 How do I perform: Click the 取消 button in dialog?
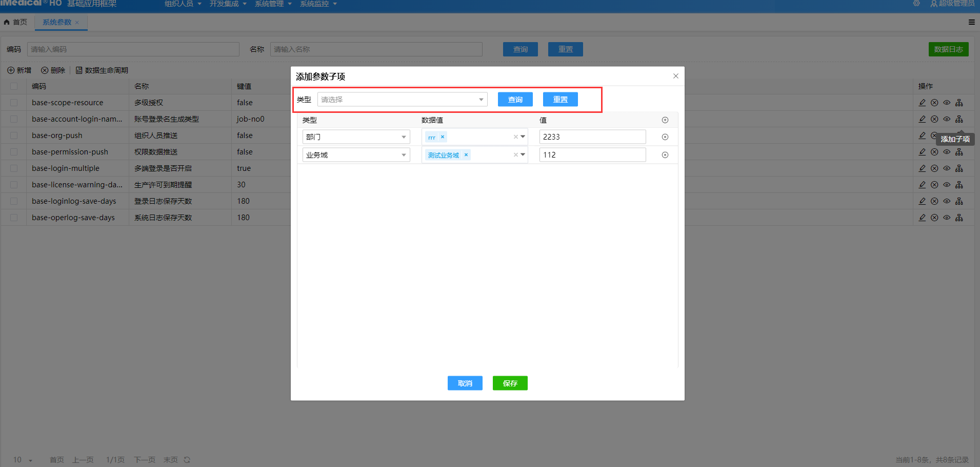(465, 383)
